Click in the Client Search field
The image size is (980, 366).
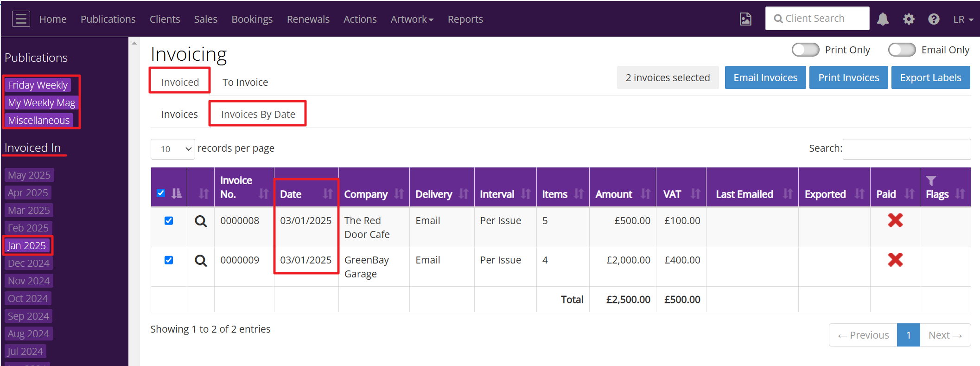click(x=817, y=19)
